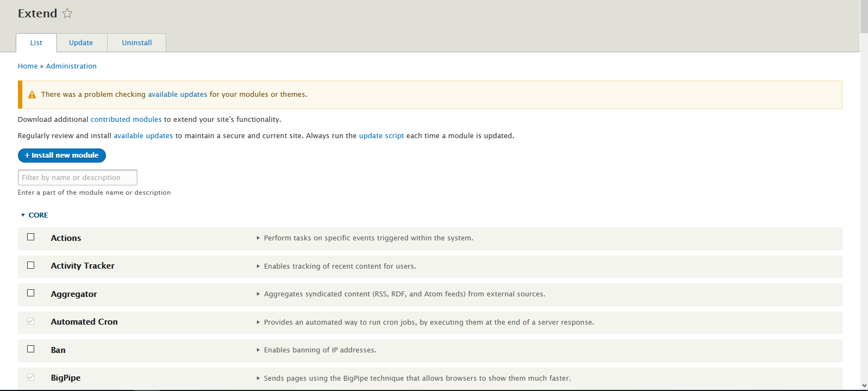868x391 pixels.
Task: Switch to the Update tab
Action: pos(81,42)
